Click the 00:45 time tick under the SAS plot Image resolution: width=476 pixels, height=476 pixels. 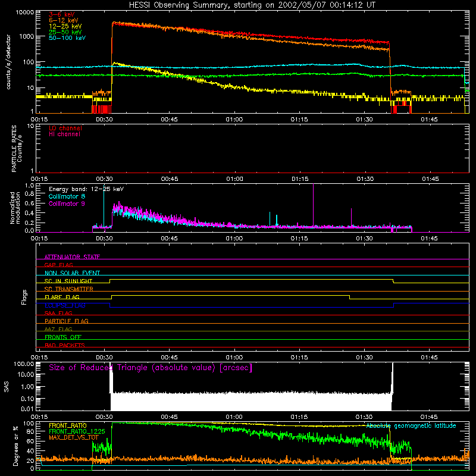[x=170, y=417]
